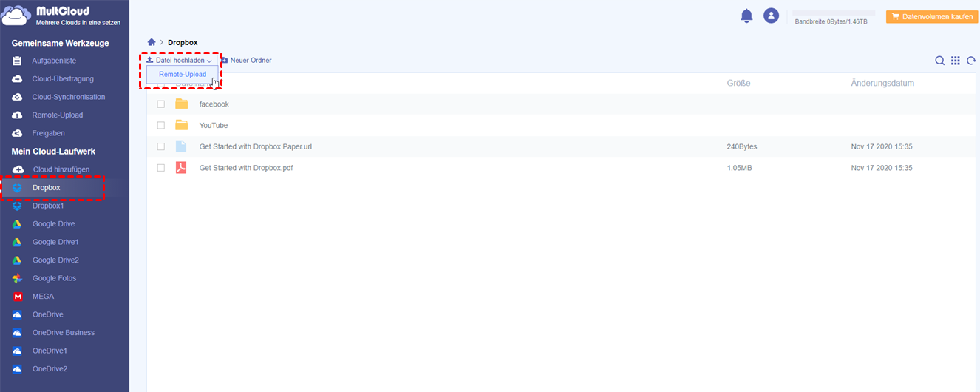
Task: Click the Google Drive logo icon
Action: (17, 224)
